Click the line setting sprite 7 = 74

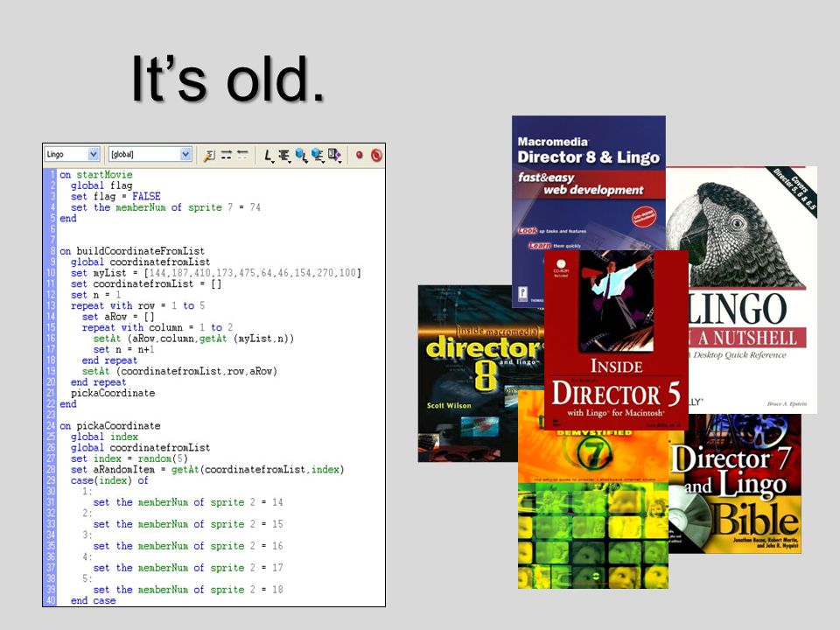coord(165,207)
